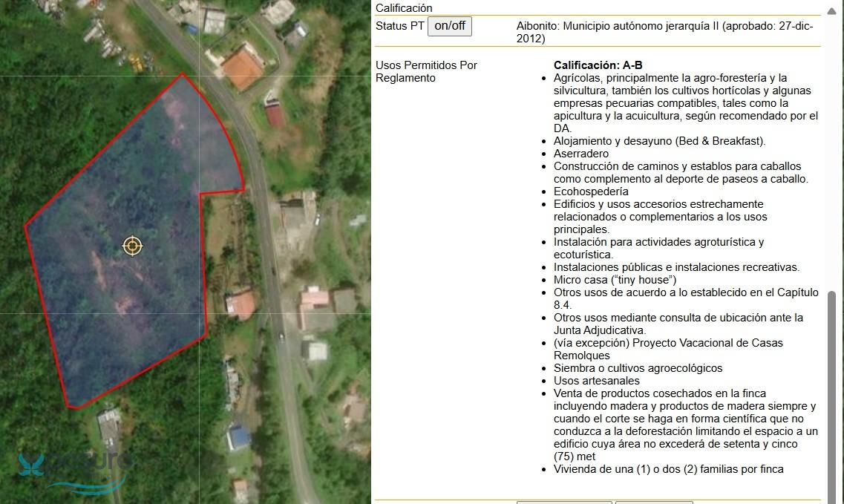Viewport: 844px width, 504px height.
Task: Click the 'Ecohospedería' list item
Action: pos(591,192)
